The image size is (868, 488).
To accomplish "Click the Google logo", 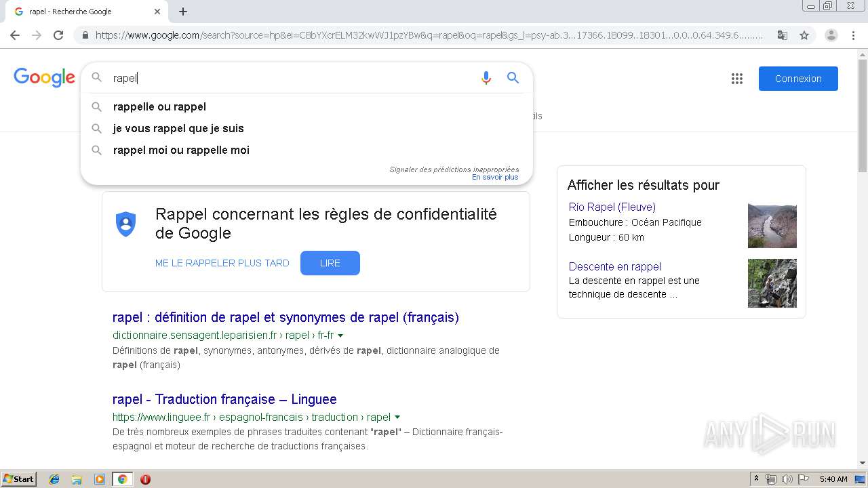I will (44, 78).
